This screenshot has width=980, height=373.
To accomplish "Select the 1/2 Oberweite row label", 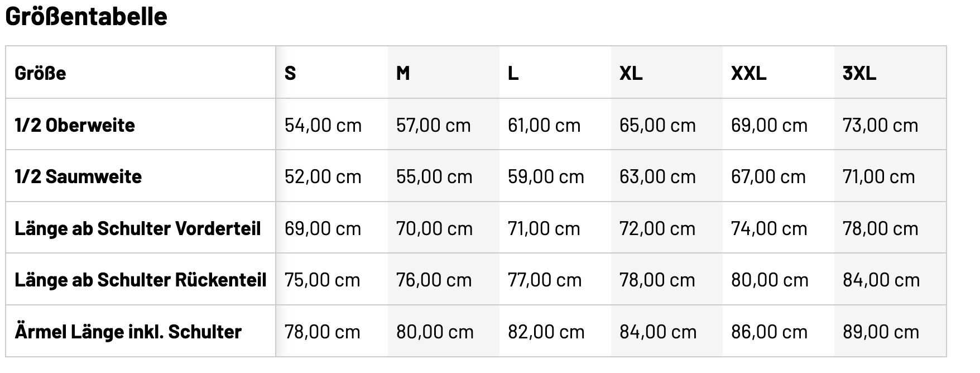I will [x=75, y=125].
